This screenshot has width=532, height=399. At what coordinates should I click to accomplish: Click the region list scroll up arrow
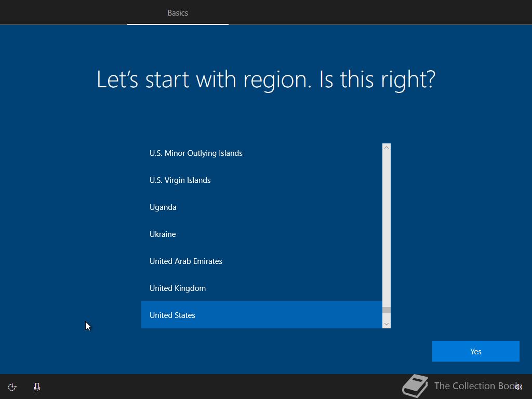[386, 148]
